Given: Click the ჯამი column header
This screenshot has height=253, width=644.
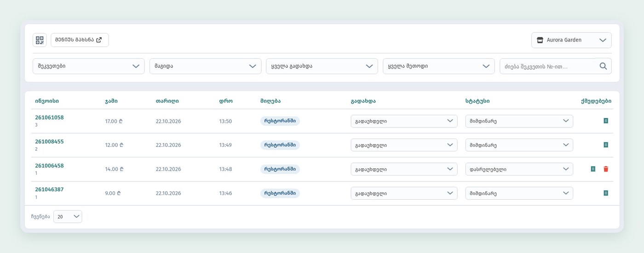Looking at the screenshot, I should pos(111,101).
